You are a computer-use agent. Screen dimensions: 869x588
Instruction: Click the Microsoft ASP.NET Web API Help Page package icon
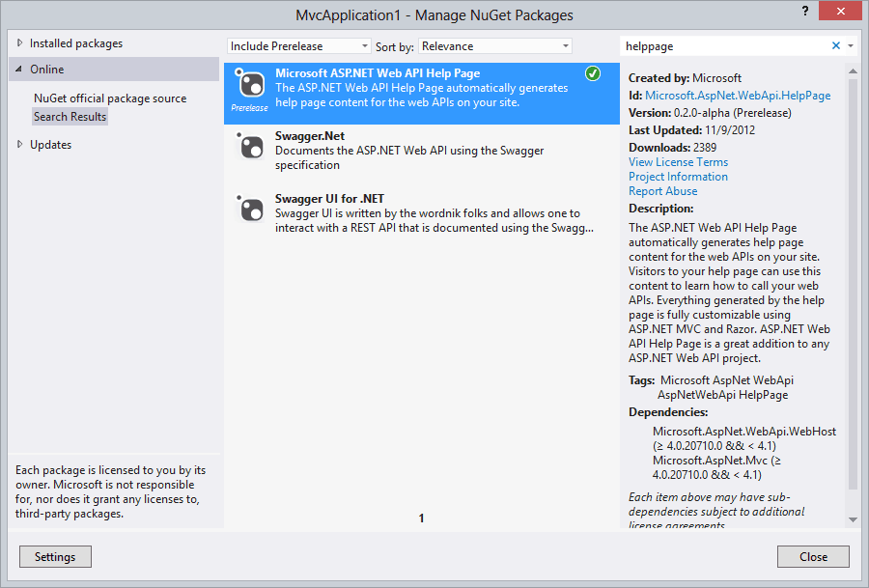click(x=250, y=85)
